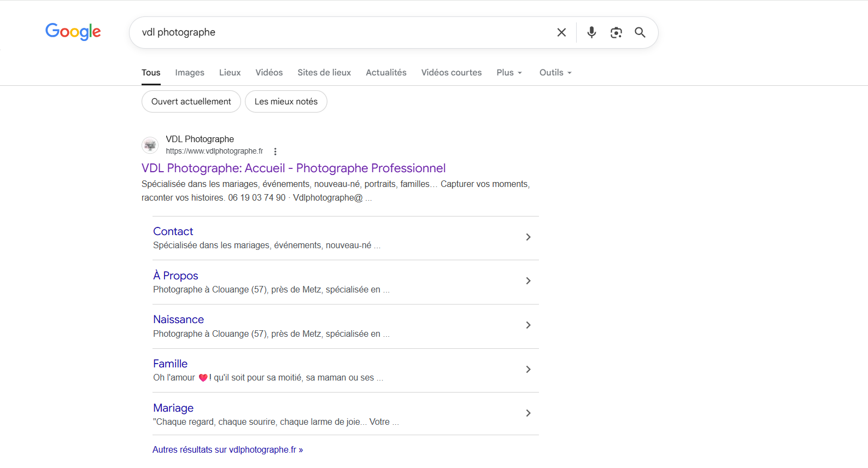Select the Tous tab
Image resolution: width=868 pixels, height=468 pixels.
pyautogui.click(x=151, y=73)
